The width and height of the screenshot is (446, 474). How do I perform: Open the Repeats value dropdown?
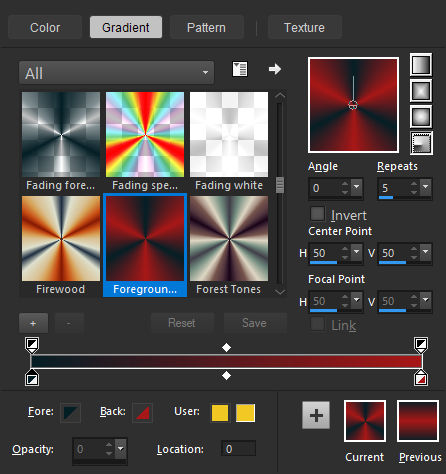(x=425, y=187)
